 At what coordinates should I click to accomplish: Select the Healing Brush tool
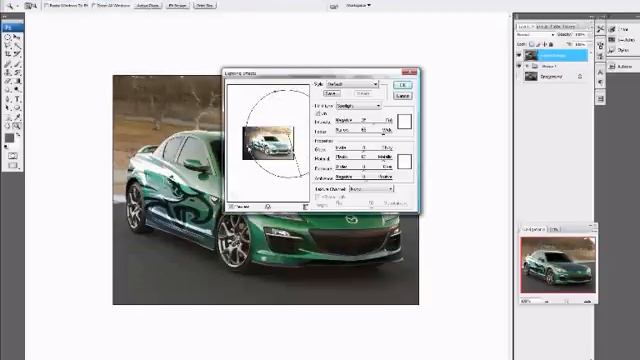[x=7, y=63]
